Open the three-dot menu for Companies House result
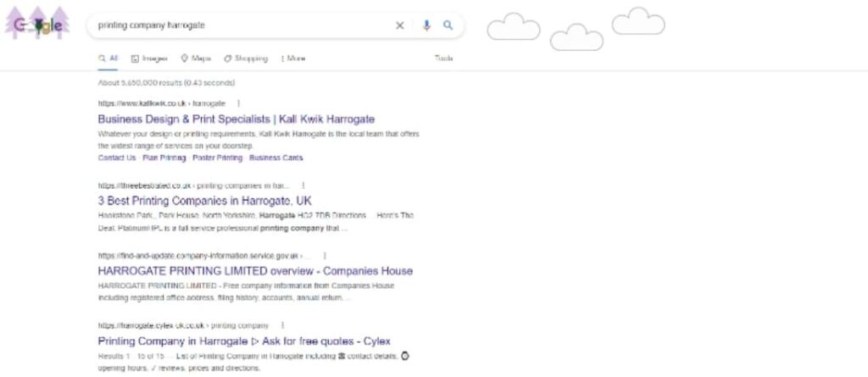The width and height of the screenshot is (868, 377). click(325, 256)
